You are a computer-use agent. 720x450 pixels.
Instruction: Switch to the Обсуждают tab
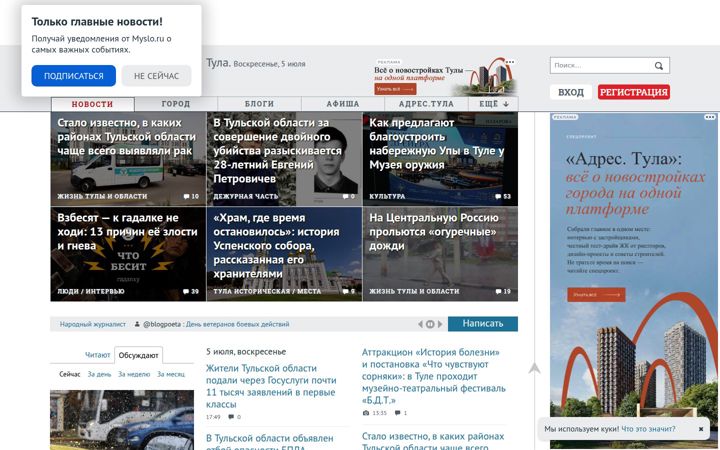coord(138,355)
